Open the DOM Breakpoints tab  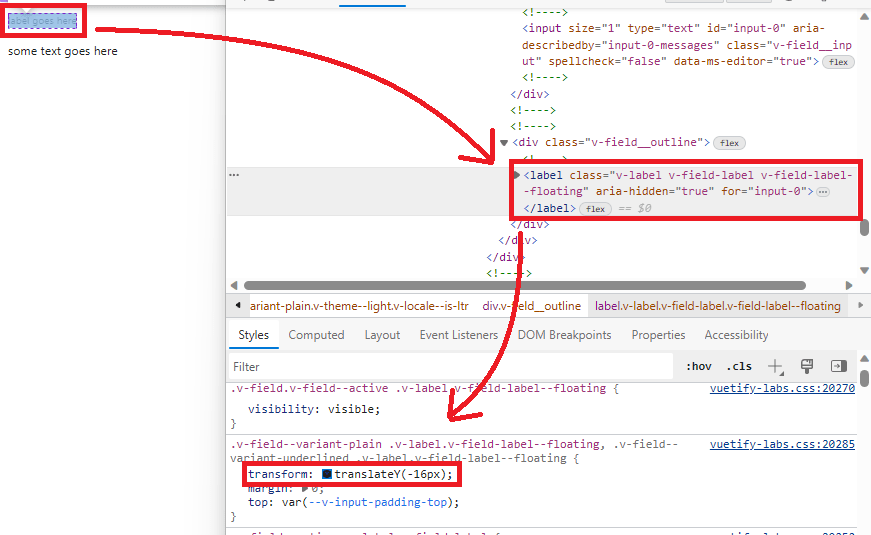pos(564,335)
